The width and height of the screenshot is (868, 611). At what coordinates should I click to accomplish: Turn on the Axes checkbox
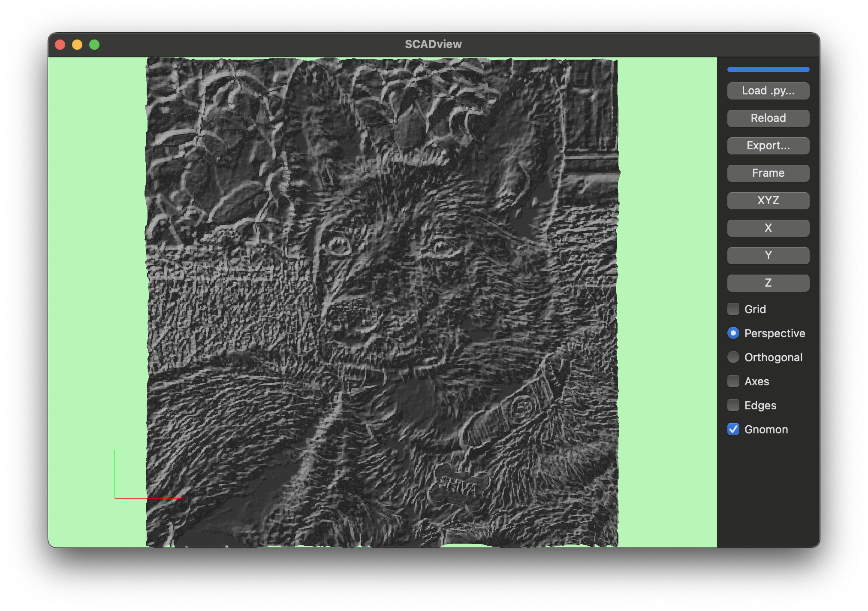coord(733,381)
